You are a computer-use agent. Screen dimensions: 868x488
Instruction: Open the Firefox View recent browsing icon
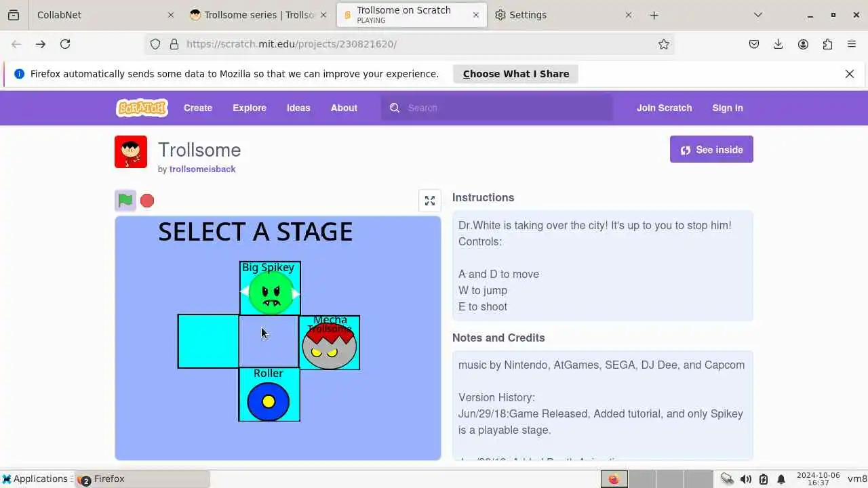click(x=14, y=15)
